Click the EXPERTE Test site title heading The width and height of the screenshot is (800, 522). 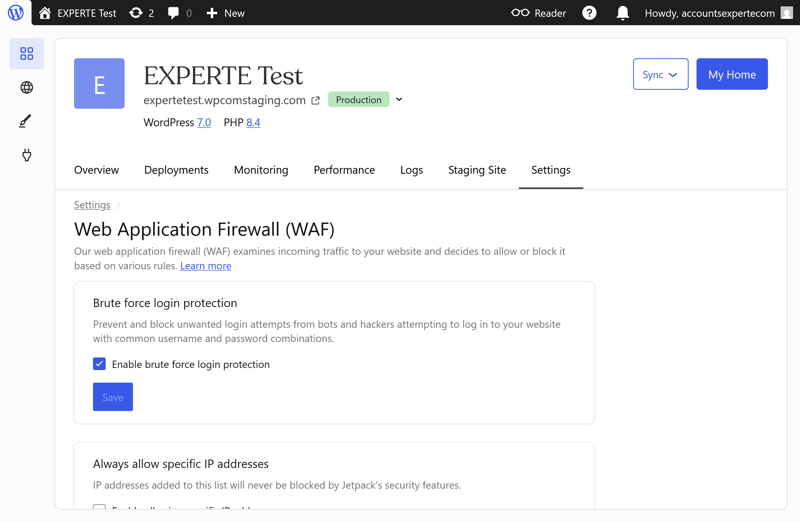223,76
